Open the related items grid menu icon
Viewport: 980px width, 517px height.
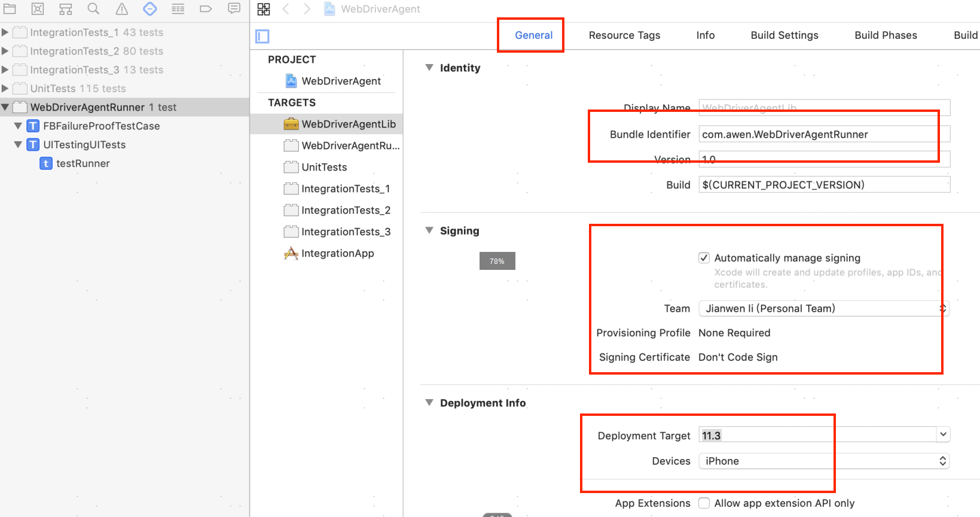(264, 9)
